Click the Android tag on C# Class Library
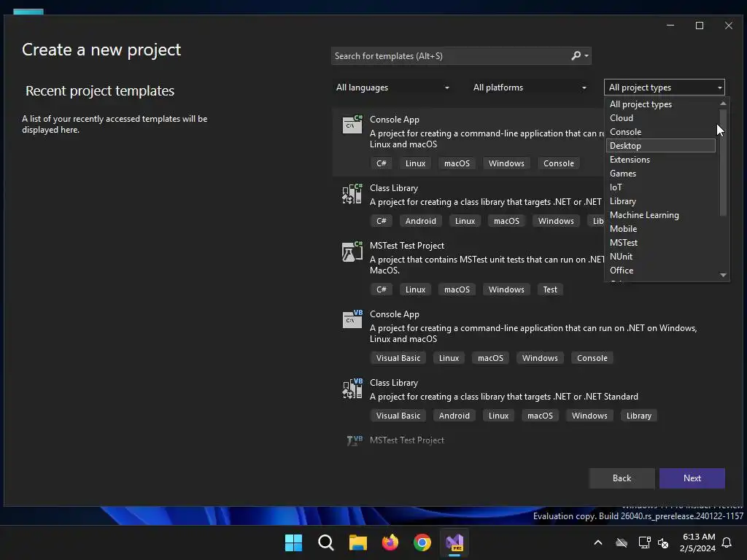The height and width of the screenshot is (560, 747). coord(421,221)
